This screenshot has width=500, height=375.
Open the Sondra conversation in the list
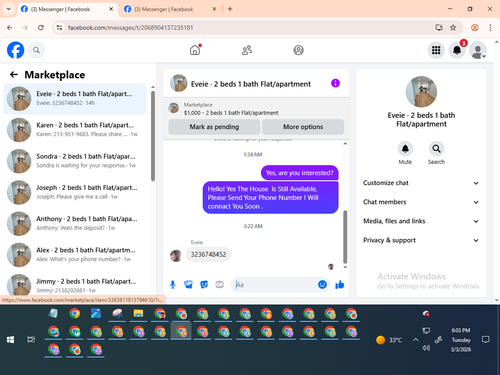[75, 161]
